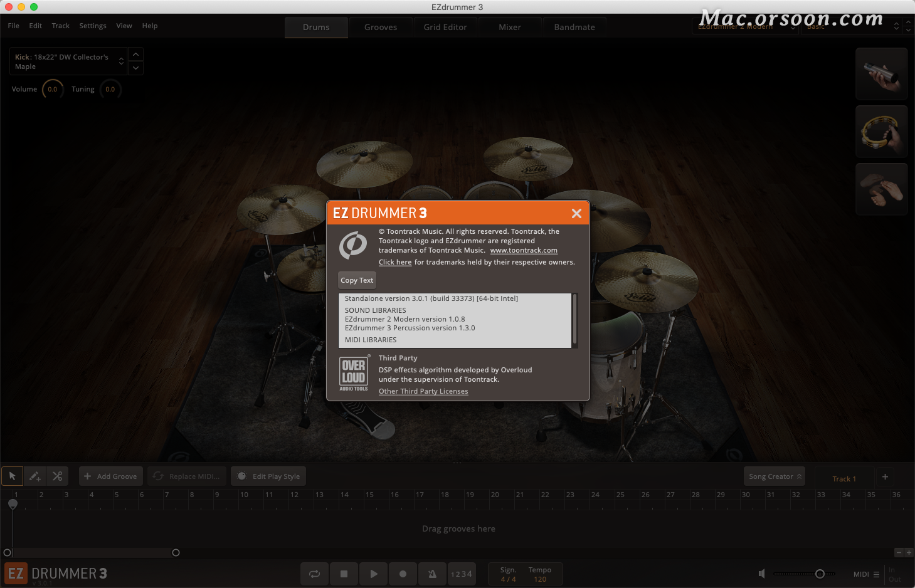Image resolution: width=915 pixels, height=588 pixels.
Task: Expand the Song Creator panel
Action: point(775,476)
